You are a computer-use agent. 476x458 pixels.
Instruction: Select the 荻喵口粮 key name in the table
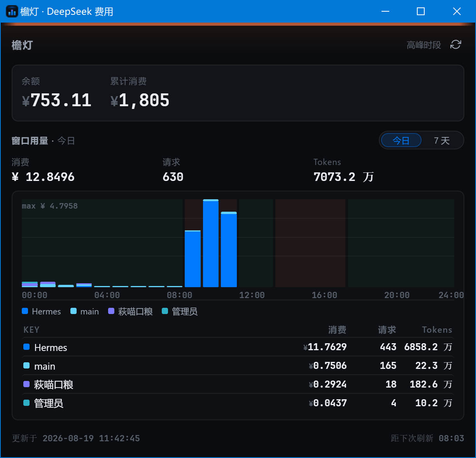click(x=54, y=385)
